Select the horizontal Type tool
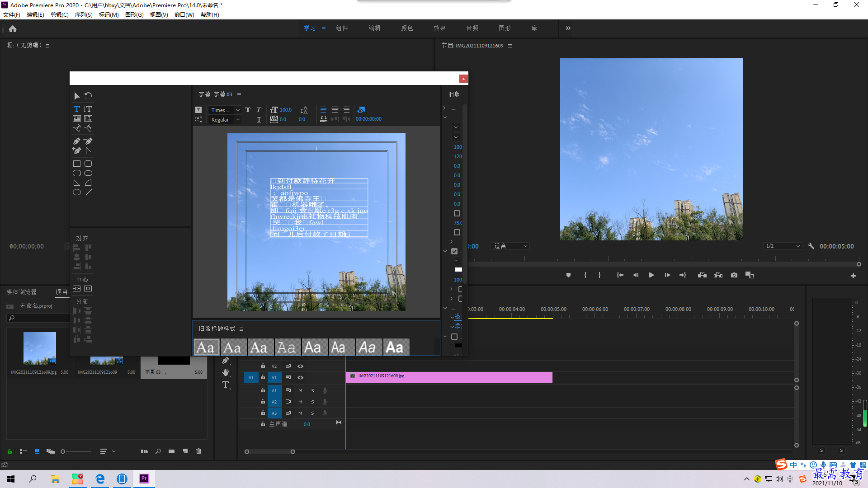Screen dimensions: 868x488 77,109
